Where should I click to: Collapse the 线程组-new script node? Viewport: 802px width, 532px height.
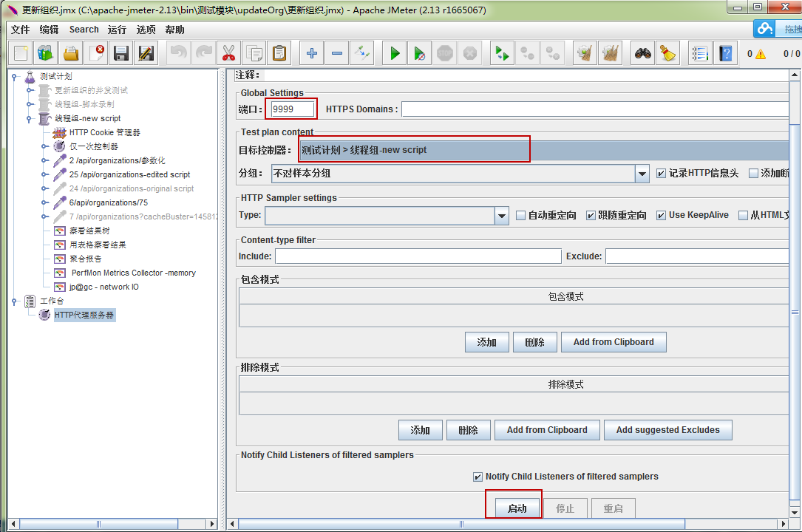pyautogui.click(x=29, y=118)
